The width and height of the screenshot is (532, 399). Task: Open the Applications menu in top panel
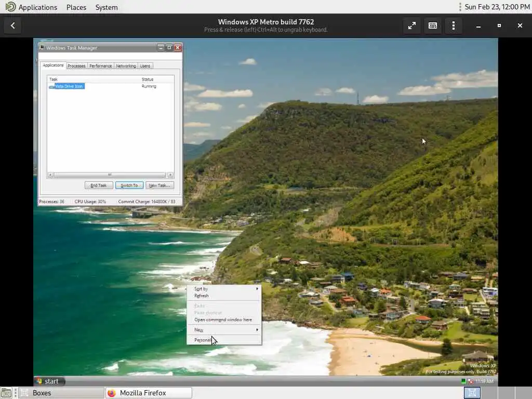point(37,7)
